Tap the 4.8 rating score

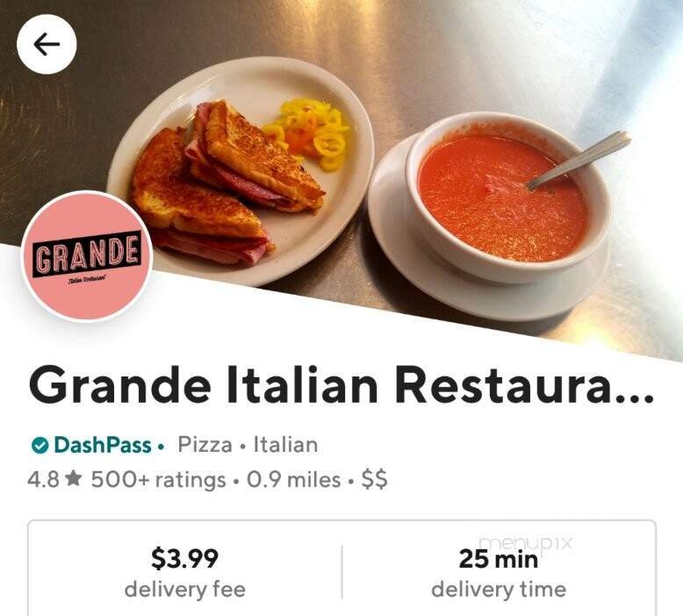[43, 480]
